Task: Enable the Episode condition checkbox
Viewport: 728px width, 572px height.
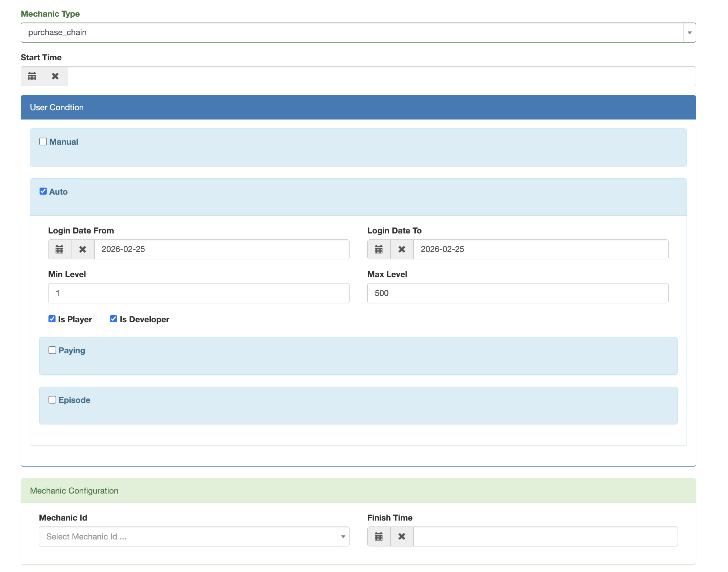Action: point(52,400)
